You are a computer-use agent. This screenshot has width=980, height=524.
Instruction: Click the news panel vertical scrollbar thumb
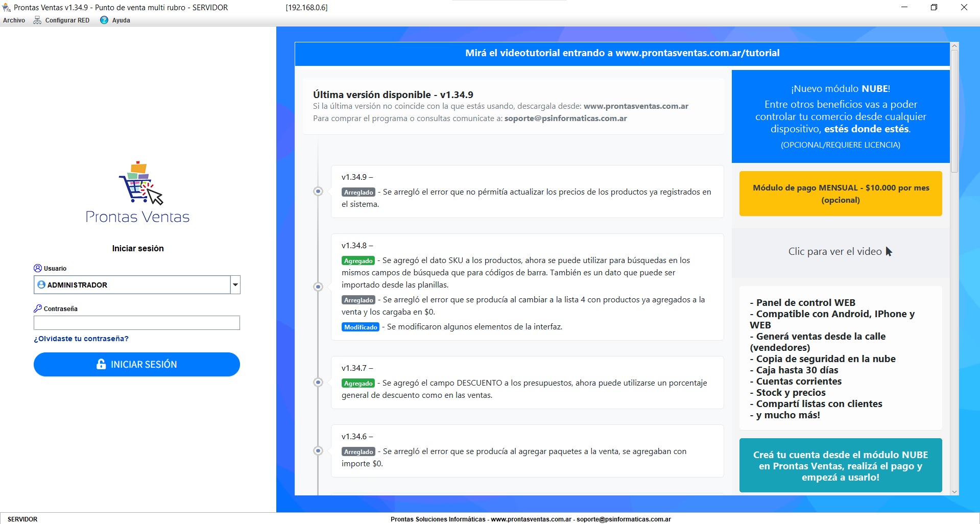click(x=954, y=111)
